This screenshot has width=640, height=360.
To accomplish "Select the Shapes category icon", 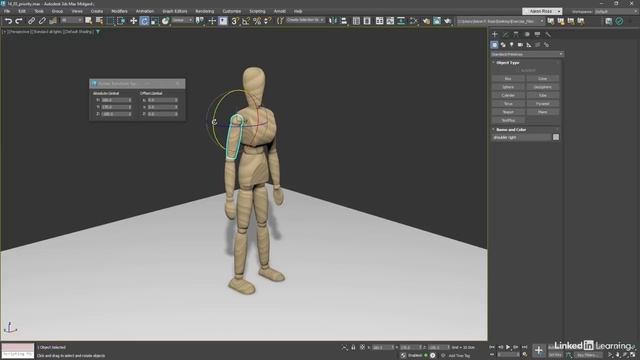I will pos(503,44).
